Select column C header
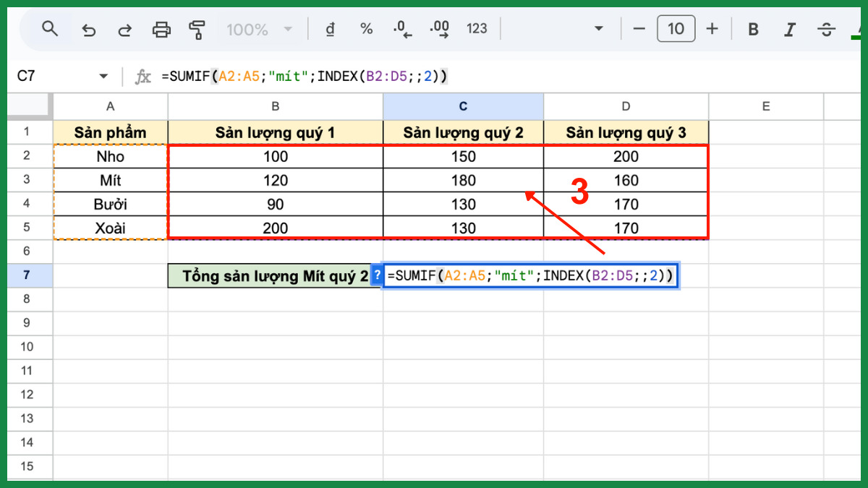The image size is (868, 488). tap(463, 106)
